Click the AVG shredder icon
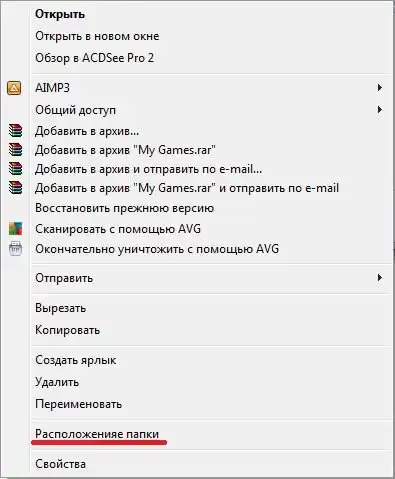 point(15,249)
